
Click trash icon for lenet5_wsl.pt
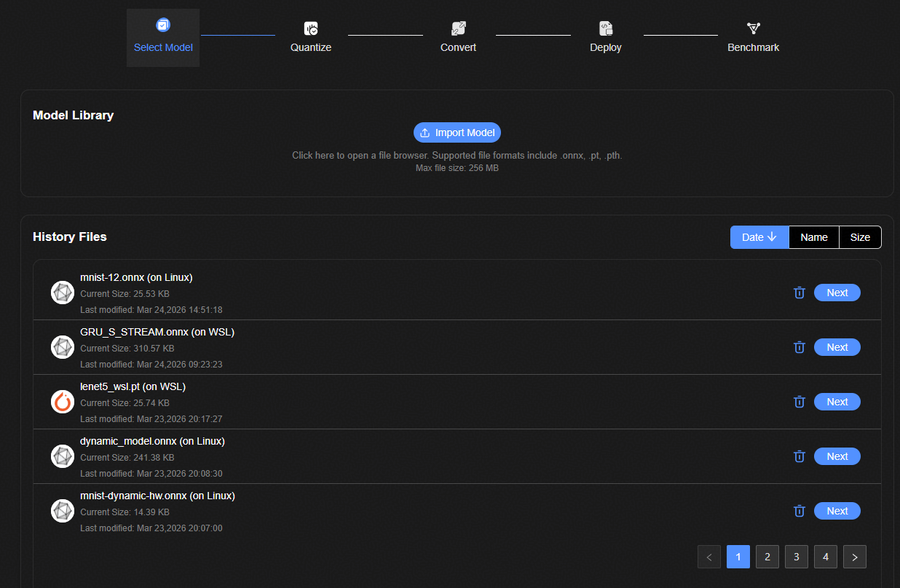[799, 402]
